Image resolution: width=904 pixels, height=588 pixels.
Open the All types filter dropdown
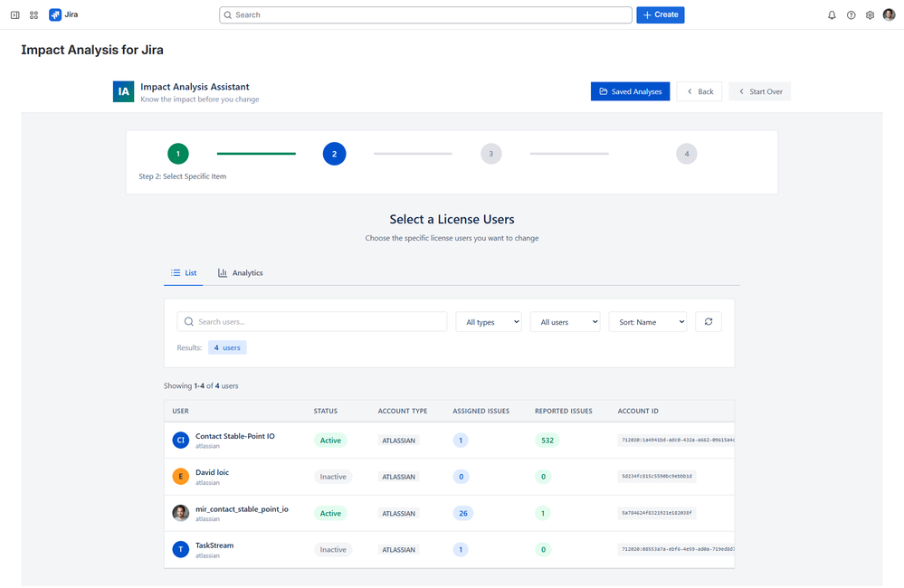pyautogui.click(x=489, y=322)
